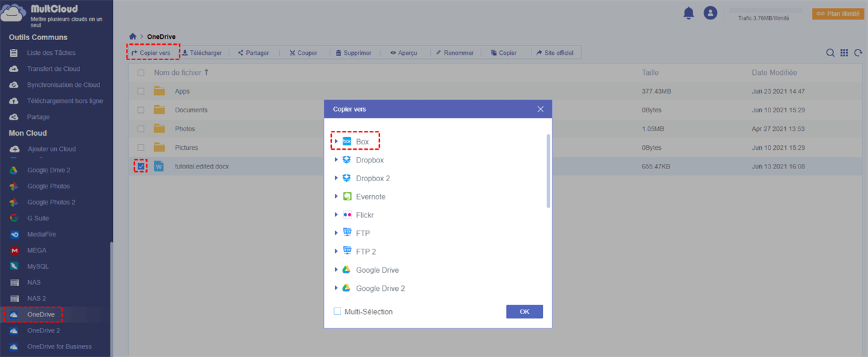
Task: Click Partager toolbar button
Action: (254, 53)
